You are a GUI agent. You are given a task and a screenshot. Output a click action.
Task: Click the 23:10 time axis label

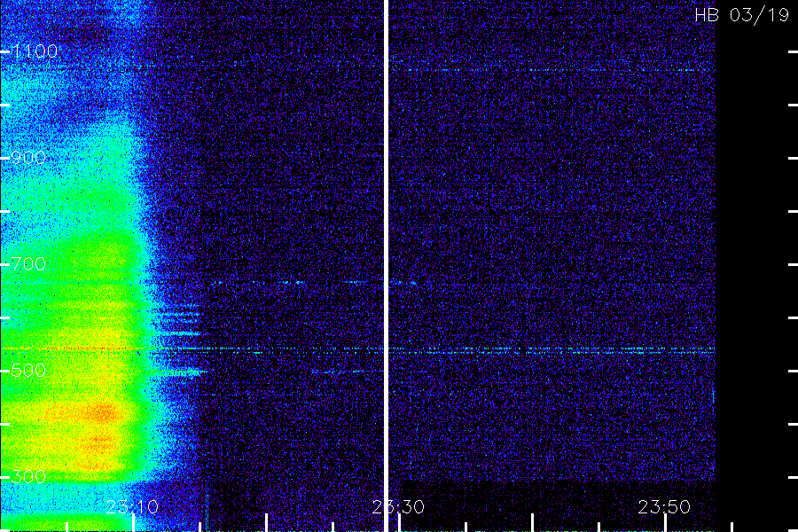coord(132,507)
